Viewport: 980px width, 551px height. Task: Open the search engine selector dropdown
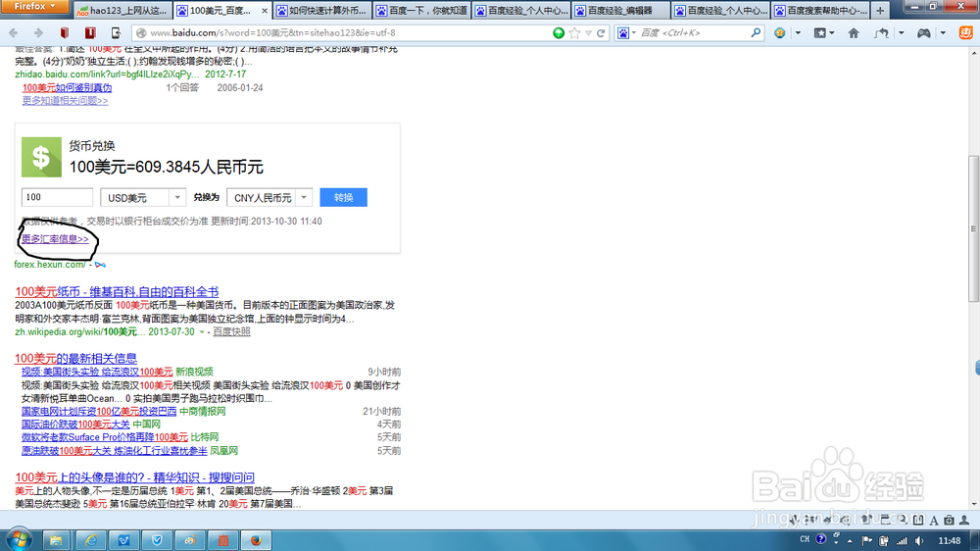tap(625, 32)
